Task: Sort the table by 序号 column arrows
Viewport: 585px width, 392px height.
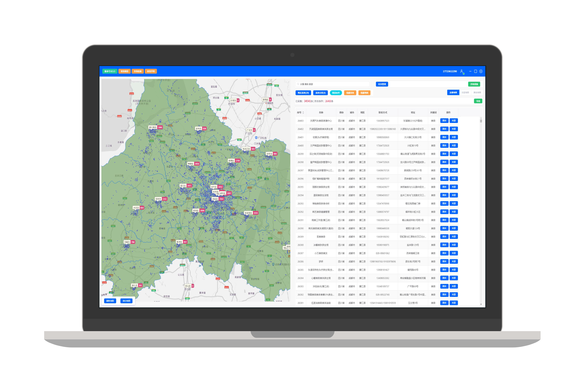Action: click(303, 112)
